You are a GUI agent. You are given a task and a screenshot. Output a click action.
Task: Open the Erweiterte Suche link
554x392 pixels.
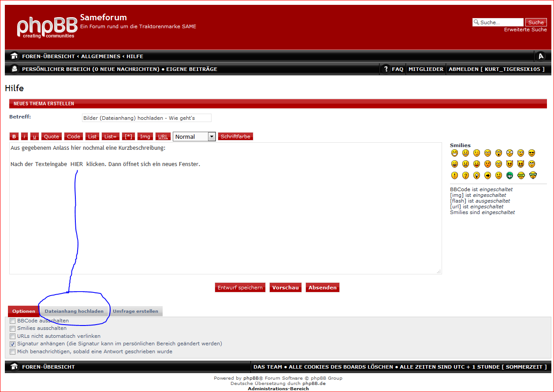[525, 30]
